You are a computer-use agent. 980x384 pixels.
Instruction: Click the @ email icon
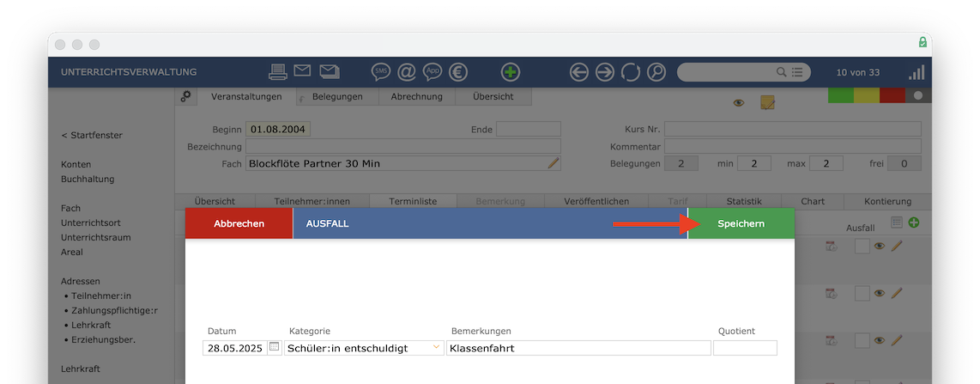click(406, 72)
